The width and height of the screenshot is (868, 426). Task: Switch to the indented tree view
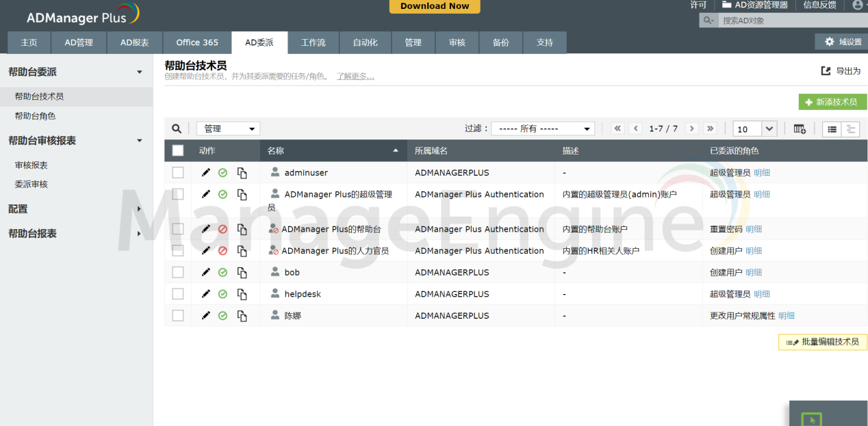tap(851, 129)
